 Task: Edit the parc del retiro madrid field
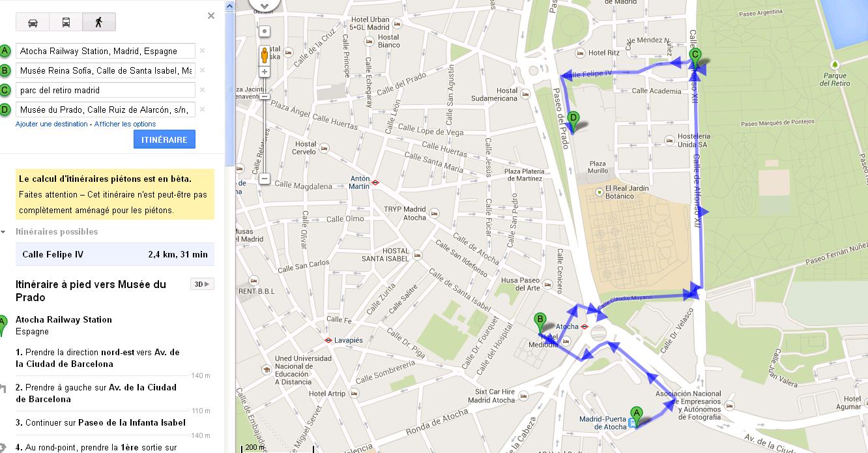click(x=106, y=90)
